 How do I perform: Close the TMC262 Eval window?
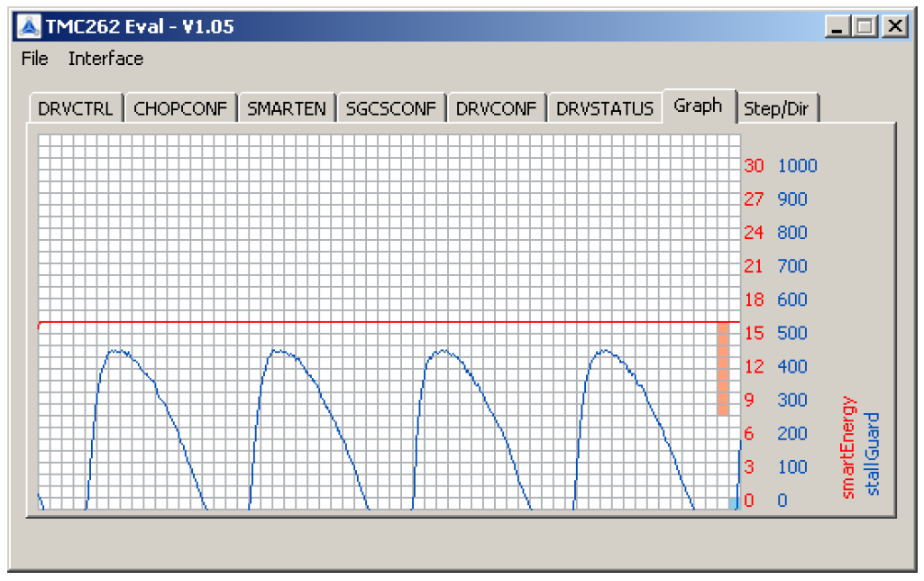tap(895, 26)
